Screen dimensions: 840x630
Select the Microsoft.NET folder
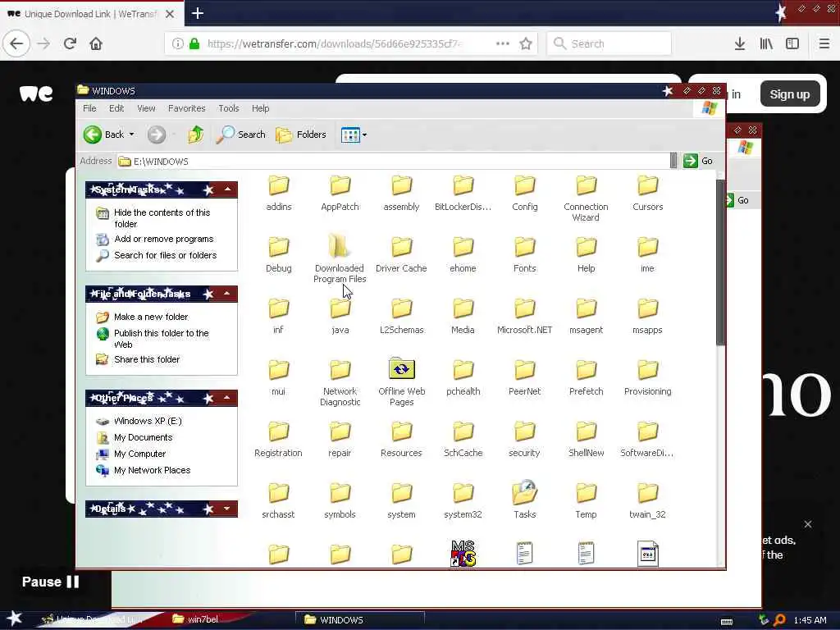(x=524, y=317)
